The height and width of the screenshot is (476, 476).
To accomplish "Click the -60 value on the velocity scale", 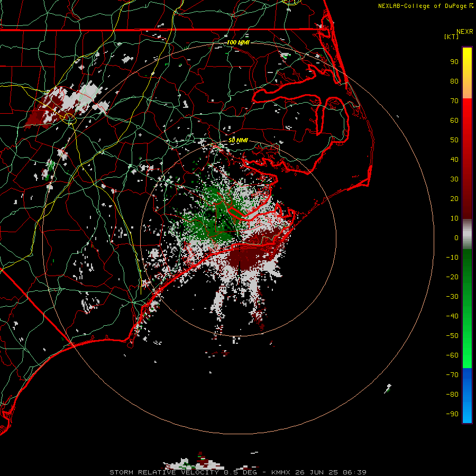I will pyautogui.click(x=452, y=355).
